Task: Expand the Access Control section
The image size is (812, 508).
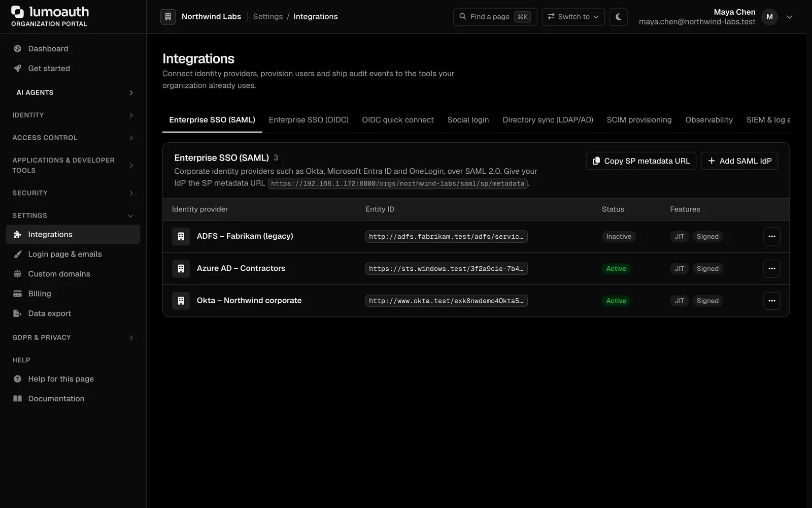Action: pyautogui.click(x=73, y=138)
